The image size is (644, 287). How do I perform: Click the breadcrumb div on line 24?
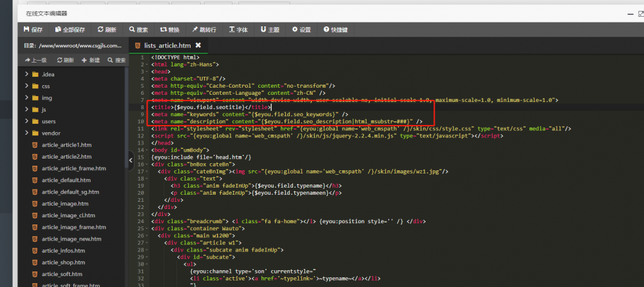point(289,221)
